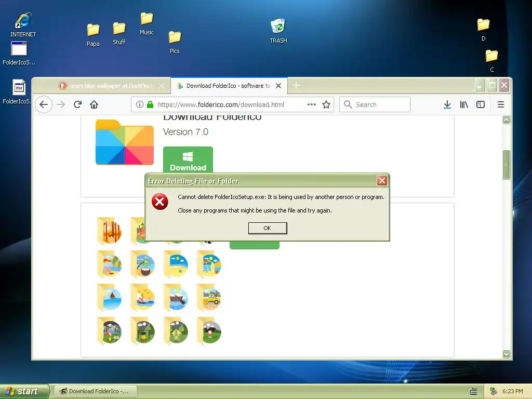Click the on-screen keyboard tray icon

[x=474, y=392]
